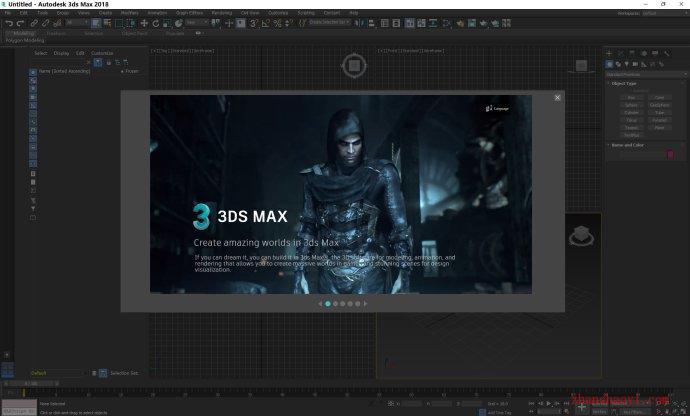Select the Lights category icon in Create panel
This screenshot has width=690, height=416.
[x=627, y=64]
